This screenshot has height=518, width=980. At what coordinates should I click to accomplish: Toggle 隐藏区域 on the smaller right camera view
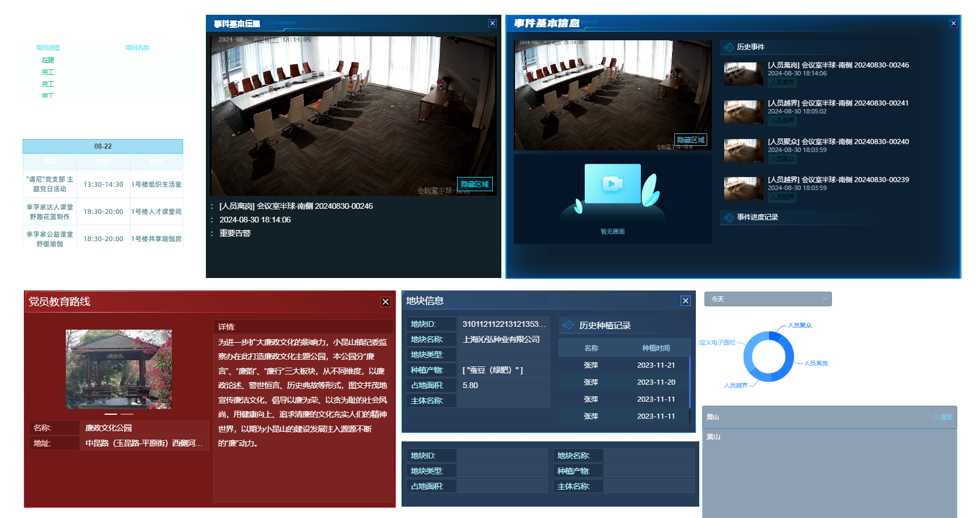click(x=691, y=140)
